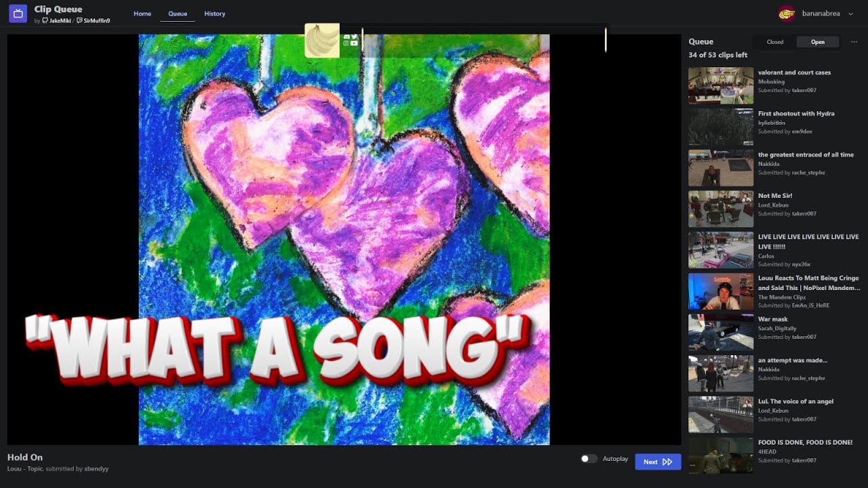Viewport: 868px width, 488px height.
Task: Click submitter em9dee
Action: click(x=802, y=131)
